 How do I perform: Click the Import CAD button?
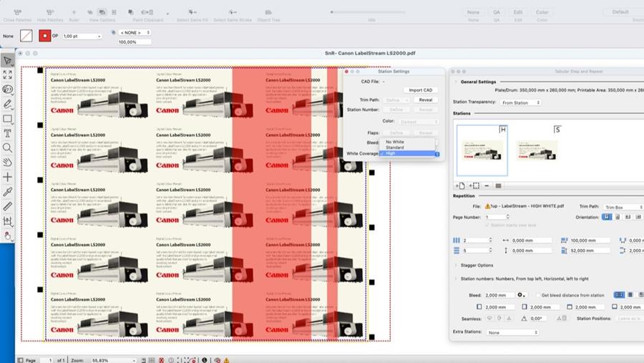tap(421, 90)
